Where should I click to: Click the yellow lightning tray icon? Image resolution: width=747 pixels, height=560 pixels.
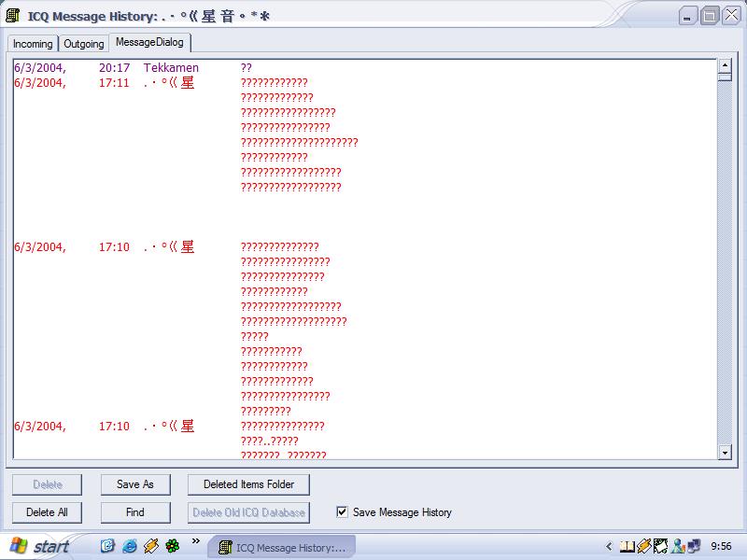pos(643,546)
